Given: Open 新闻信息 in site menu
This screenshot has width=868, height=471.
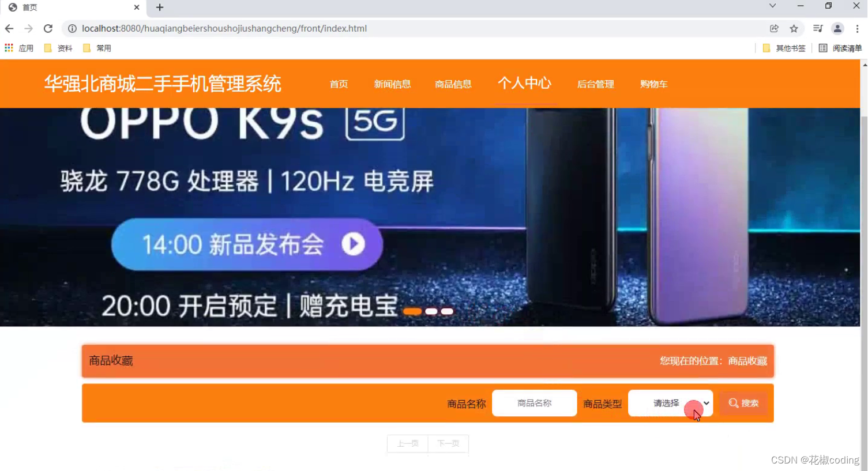Looking at the screenshot, I should (392, 84).
